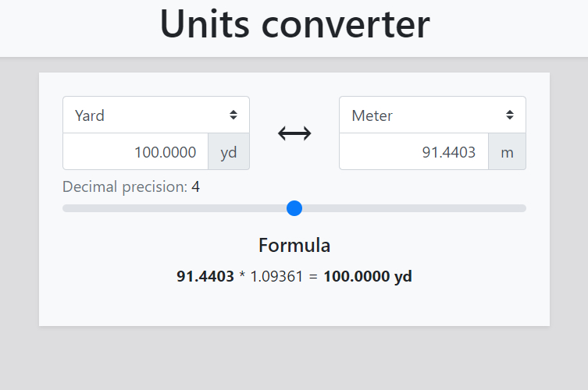Click bold 91.4403 in the formula

click(x=205, y=277)
